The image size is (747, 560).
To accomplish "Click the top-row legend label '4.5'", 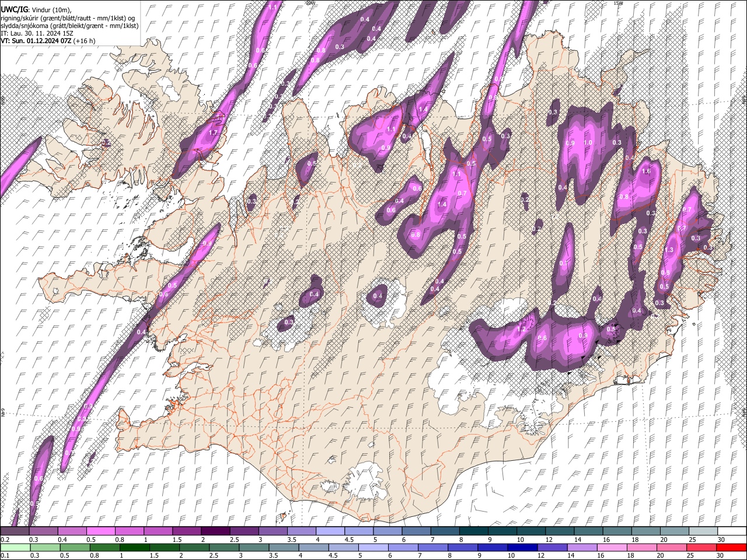I will coord(349,540).
